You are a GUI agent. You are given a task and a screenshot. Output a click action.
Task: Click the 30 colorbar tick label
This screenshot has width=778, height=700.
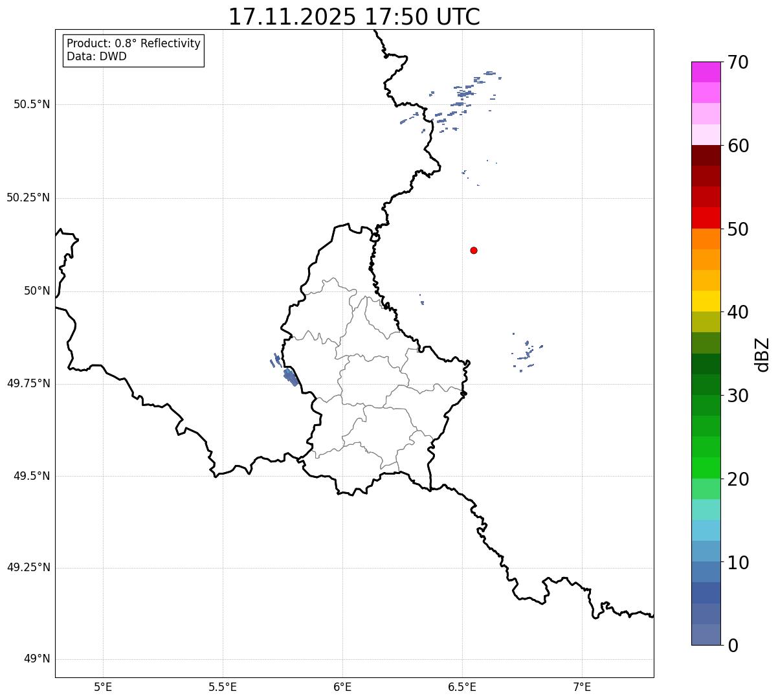[738, 396]
